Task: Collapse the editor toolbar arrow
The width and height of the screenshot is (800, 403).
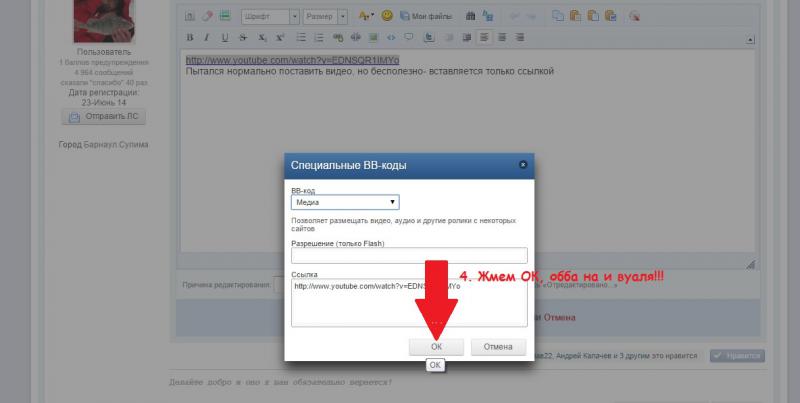Action: point(750,40)
